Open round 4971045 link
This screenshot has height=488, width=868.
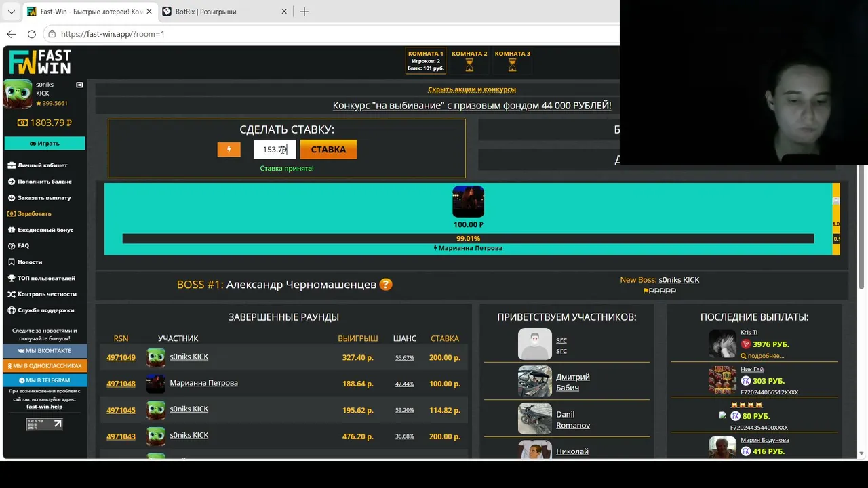(121, 410)
